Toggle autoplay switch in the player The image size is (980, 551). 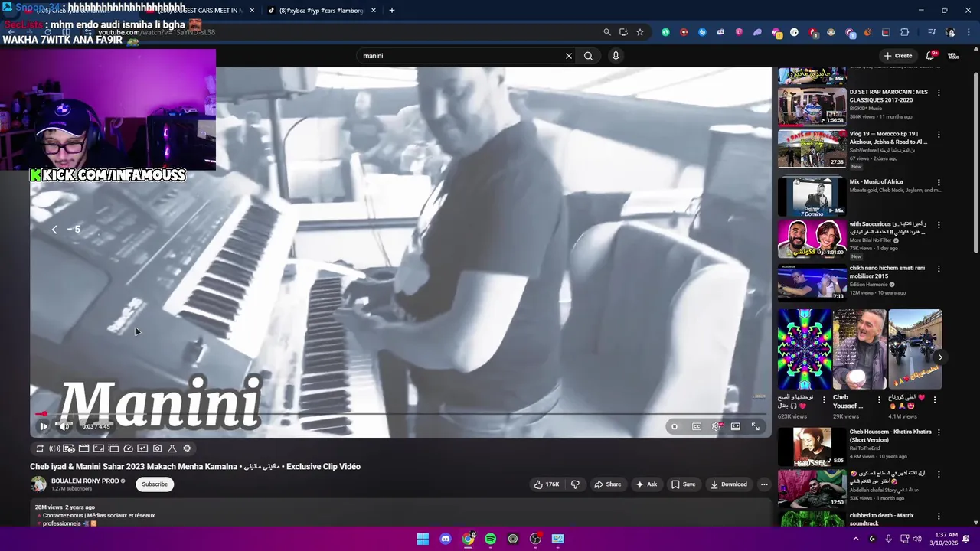pos(675,426)
